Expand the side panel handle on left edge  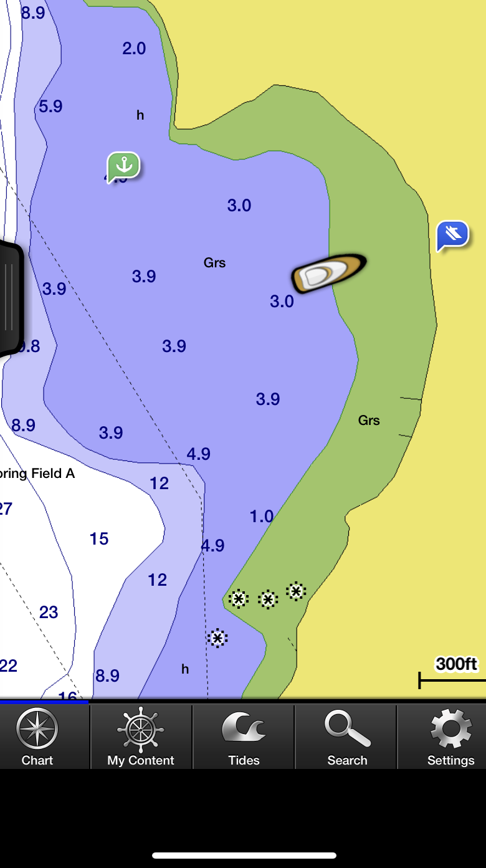point(10,298)
